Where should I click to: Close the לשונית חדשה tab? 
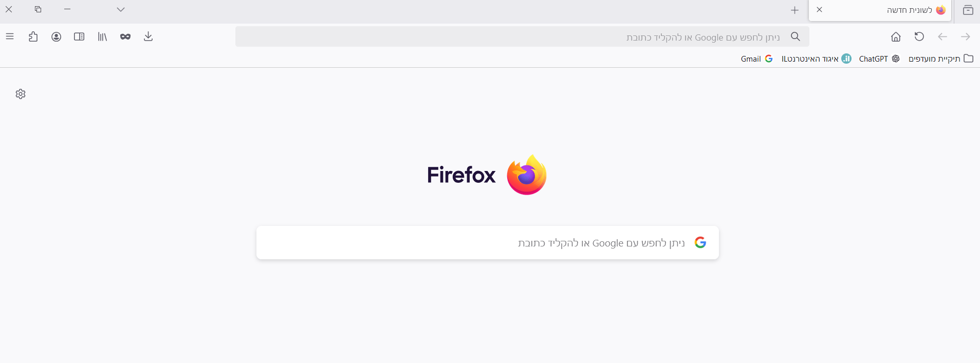click(820, 10)
